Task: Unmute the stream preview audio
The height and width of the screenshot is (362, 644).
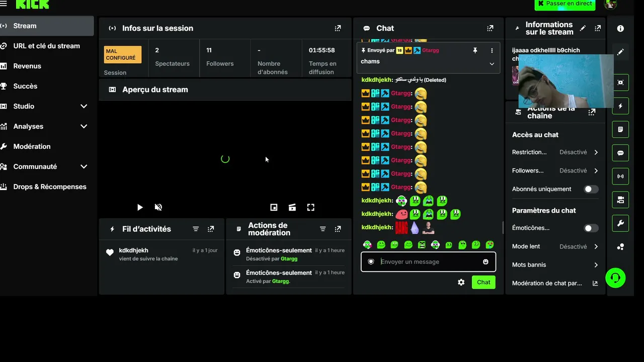Action: pyautogui.click(x=158, y=207)
